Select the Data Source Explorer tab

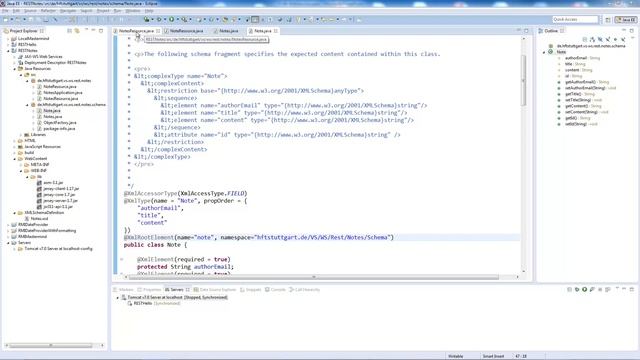pyautogui.click(x=215, y=290)
